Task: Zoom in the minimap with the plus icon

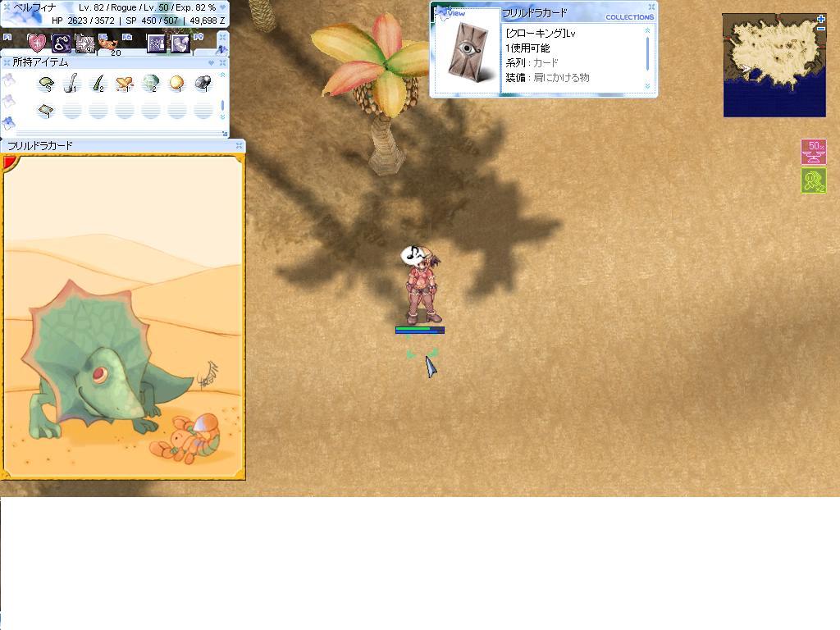Action: [821, 20]
